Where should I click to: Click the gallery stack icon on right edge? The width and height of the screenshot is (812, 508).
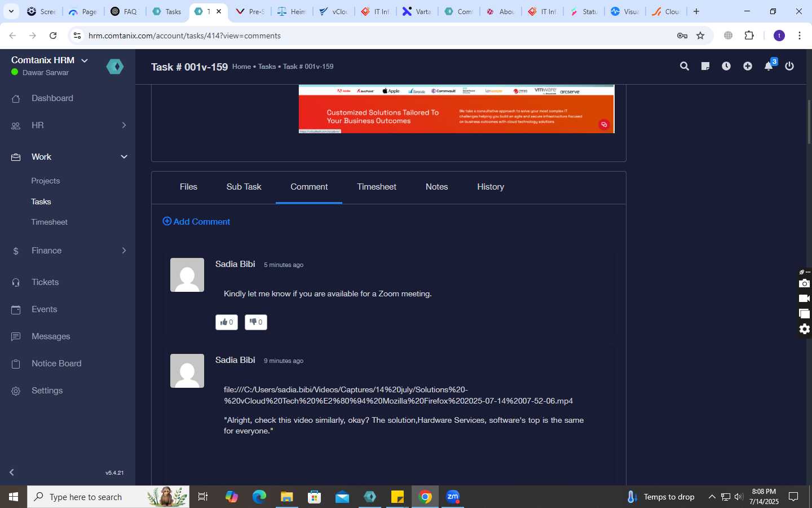tap(805, 314)
